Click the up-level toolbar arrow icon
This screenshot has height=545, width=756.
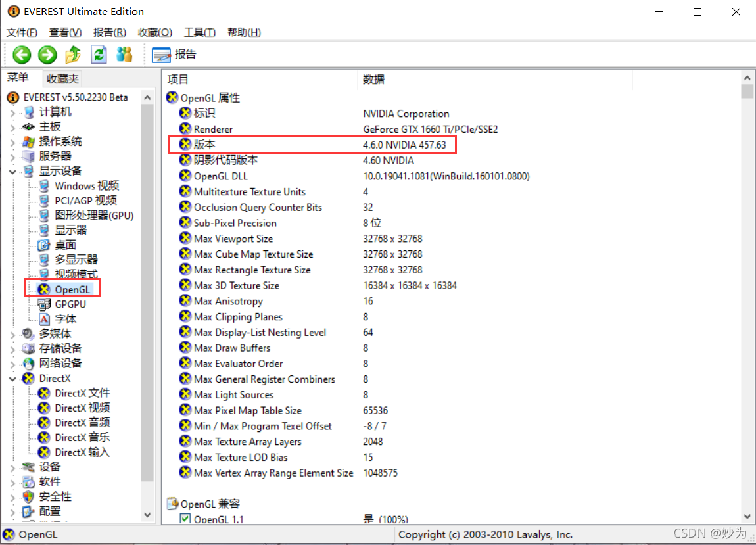[73, 55]
